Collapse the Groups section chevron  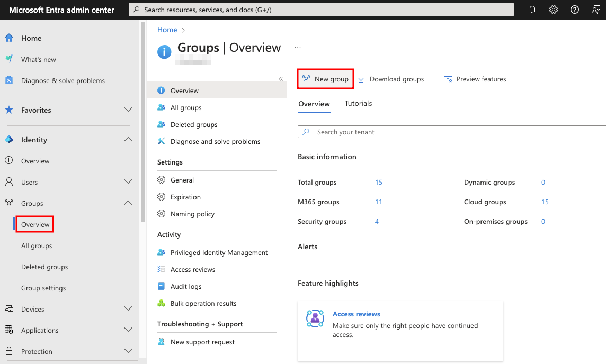click(x=128, y=203)
